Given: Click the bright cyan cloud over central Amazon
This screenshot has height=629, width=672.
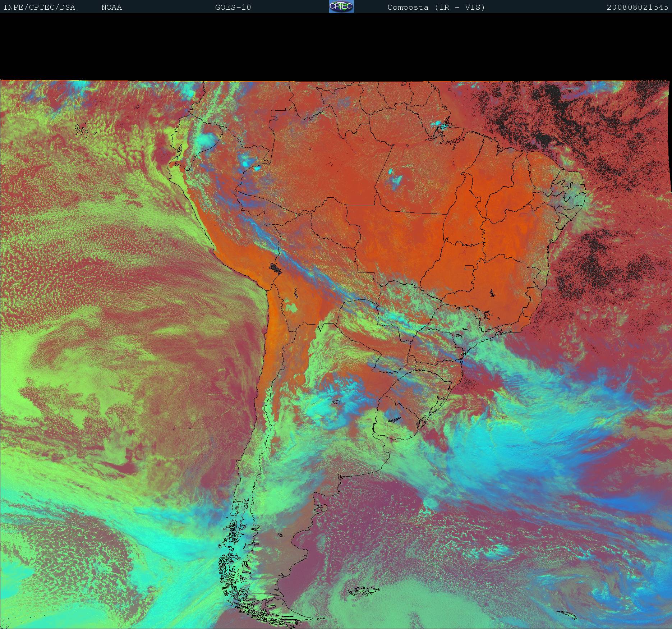Looking at the screenshot, I should tap(395, 177).
